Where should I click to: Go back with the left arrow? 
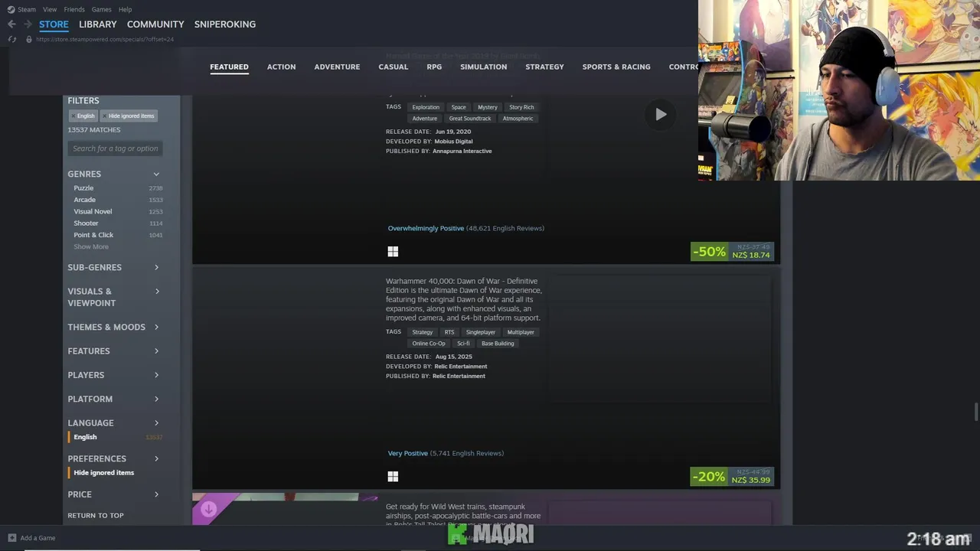tap(11, 24)
